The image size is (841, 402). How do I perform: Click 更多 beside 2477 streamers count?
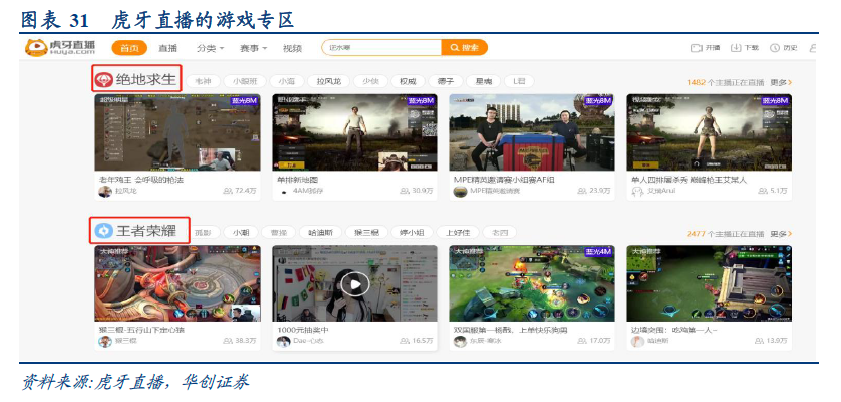tap(781, 234)
